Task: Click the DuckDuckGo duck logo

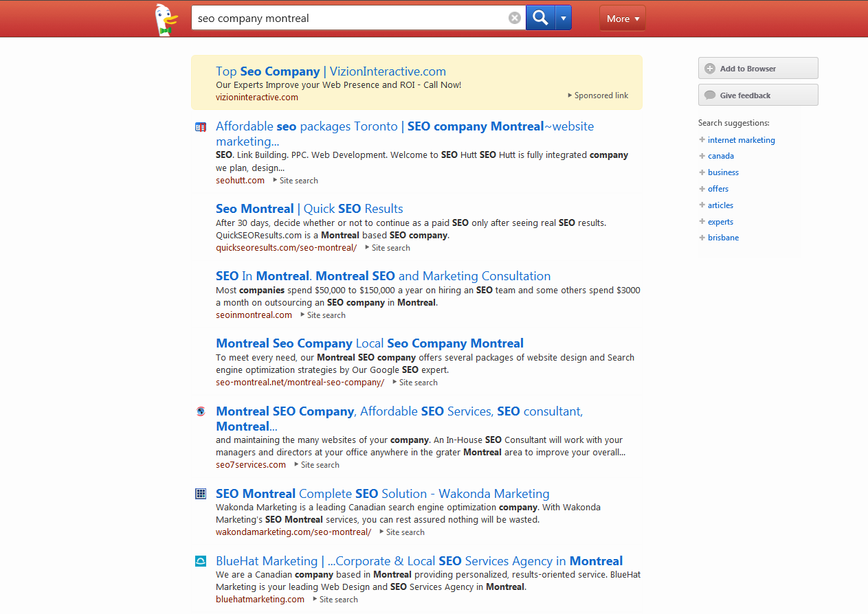Action: [x=165, y=18]
